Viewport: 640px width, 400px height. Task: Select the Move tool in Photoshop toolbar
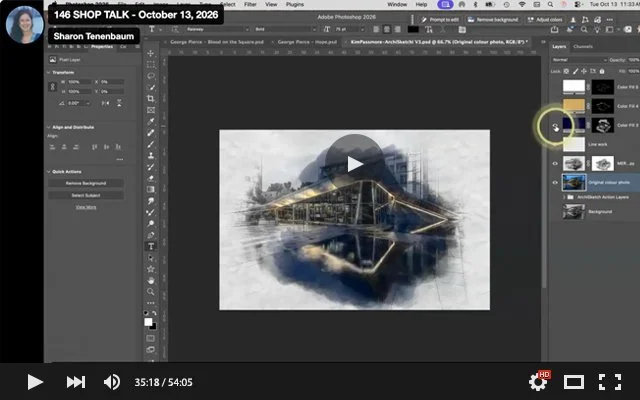point(151,53)
